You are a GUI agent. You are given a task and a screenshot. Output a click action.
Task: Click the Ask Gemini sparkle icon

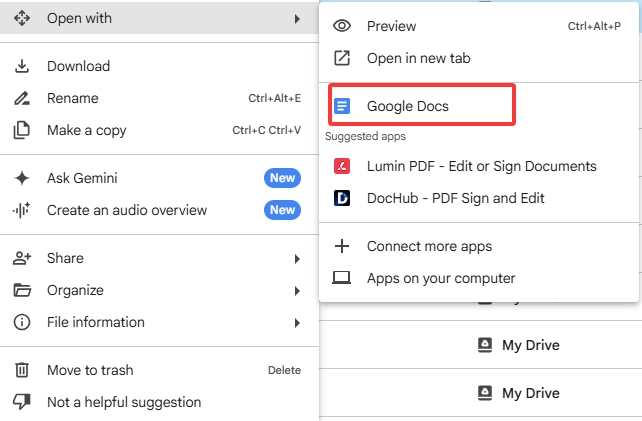click(x=22, y=178)
